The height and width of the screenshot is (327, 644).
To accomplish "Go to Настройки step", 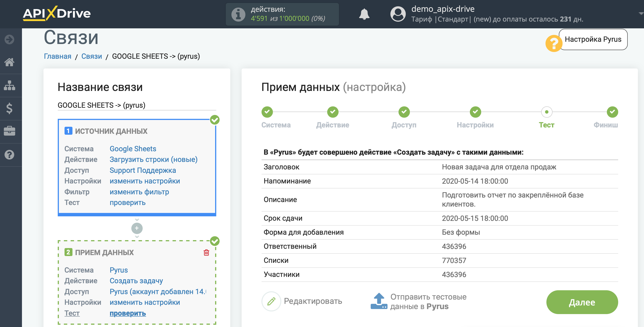I will pyautogui.click(x=475, y=125).
